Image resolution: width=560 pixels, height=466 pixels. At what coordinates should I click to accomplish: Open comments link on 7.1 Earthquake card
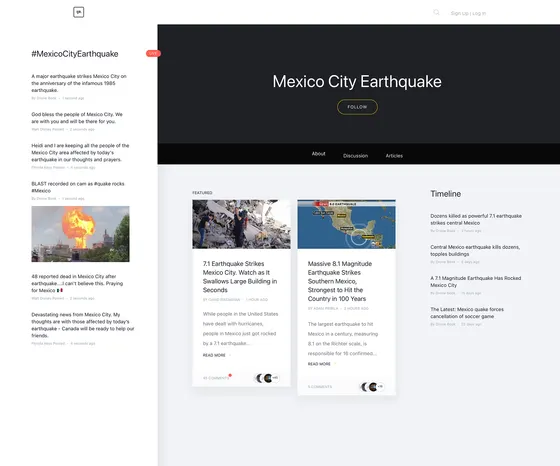click(216, 378)
